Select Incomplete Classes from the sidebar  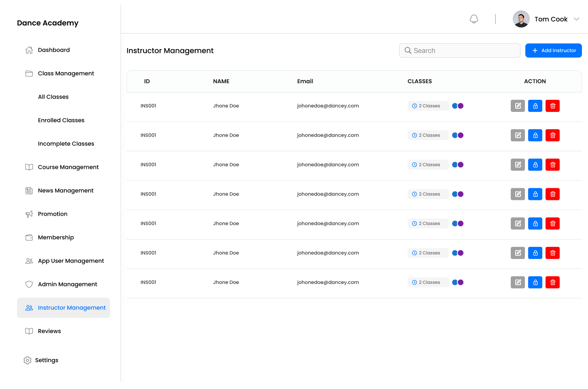[x=66, y=143]
